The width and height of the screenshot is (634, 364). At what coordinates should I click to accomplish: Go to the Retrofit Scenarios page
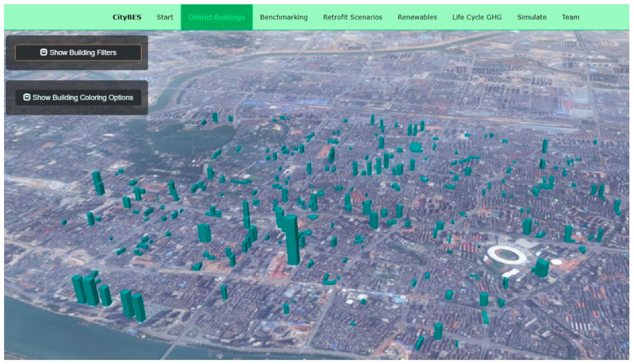coord(352,17)
